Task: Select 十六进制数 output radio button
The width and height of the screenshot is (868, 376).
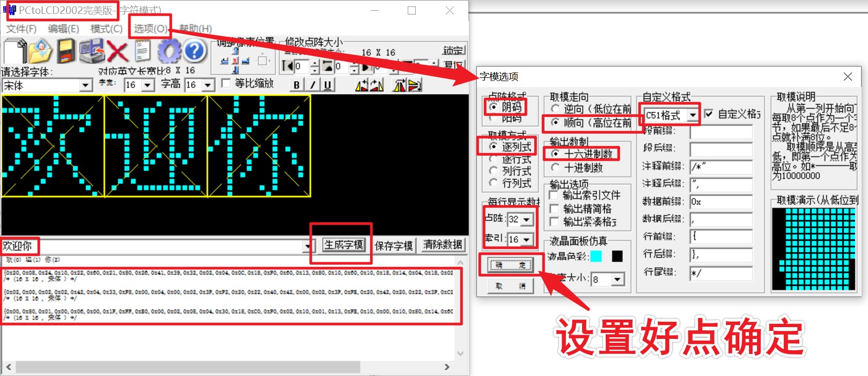Action: 556,154
